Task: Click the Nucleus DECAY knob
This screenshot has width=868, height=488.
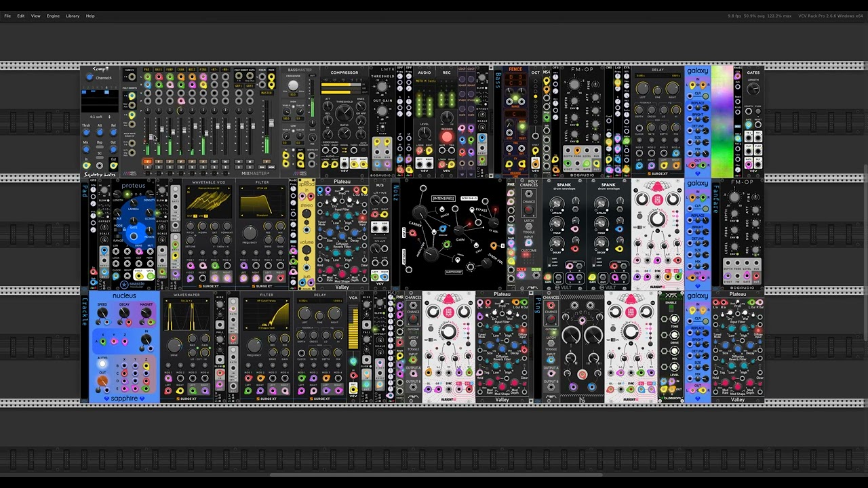Action: [x=124, y=312]
